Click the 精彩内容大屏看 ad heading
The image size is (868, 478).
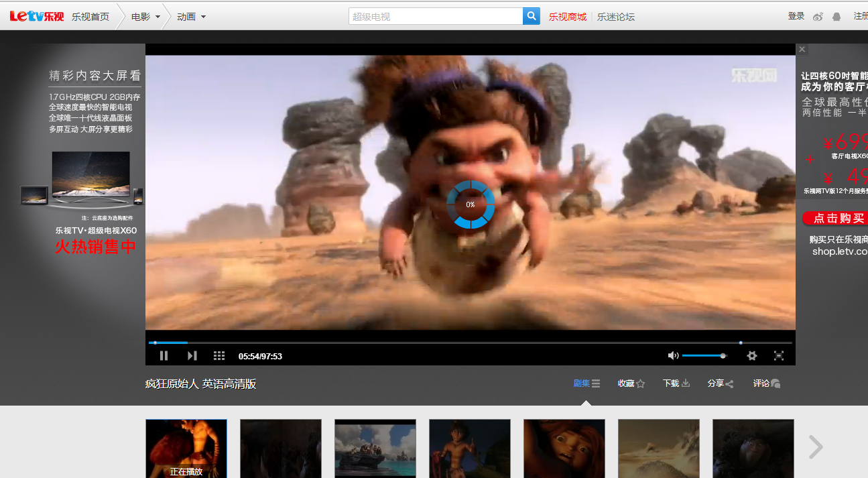coord(95,76)
